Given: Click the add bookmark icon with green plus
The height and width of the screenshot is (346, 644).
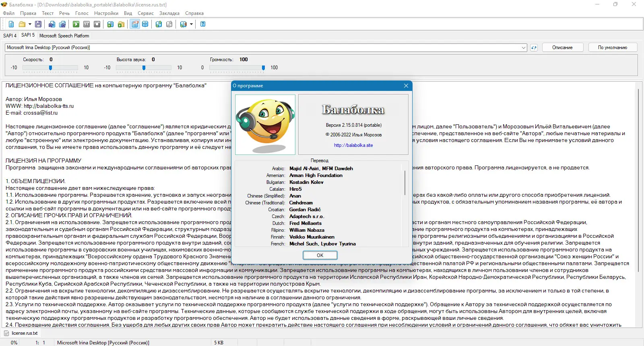Looking at the screenshot, I should 159,24.
